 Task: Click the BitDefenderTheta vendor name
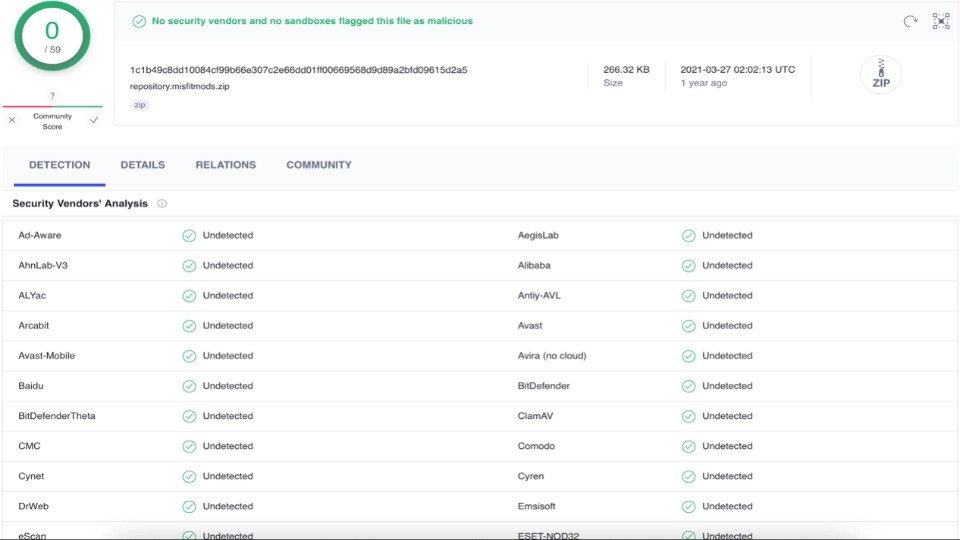(x=57, y=416)
